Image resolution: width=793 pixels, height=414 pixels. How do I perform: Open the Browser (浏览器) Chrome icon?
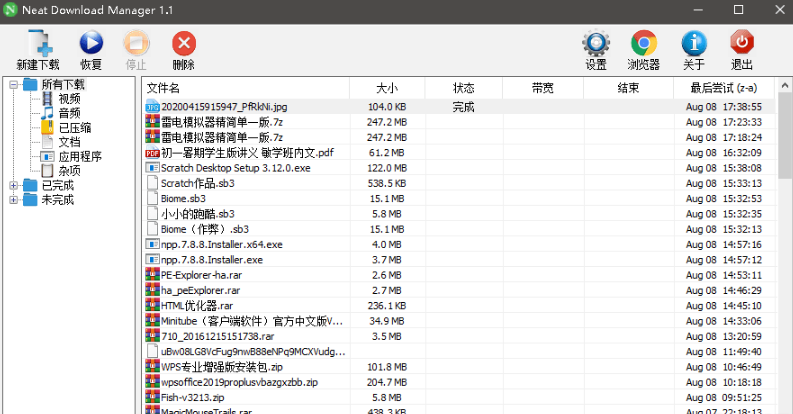click(643, 44)
